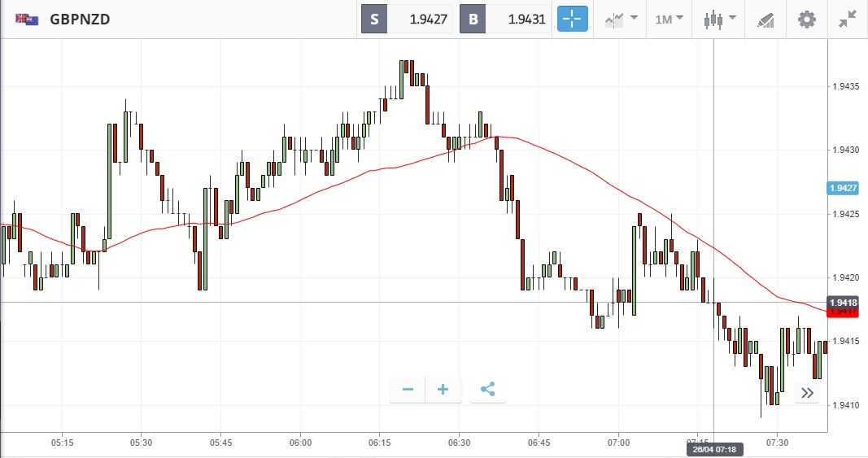Viewport: 868px width, 458px height.
Task: Click the blue 1.9427 price label
Action: (844, 188)
